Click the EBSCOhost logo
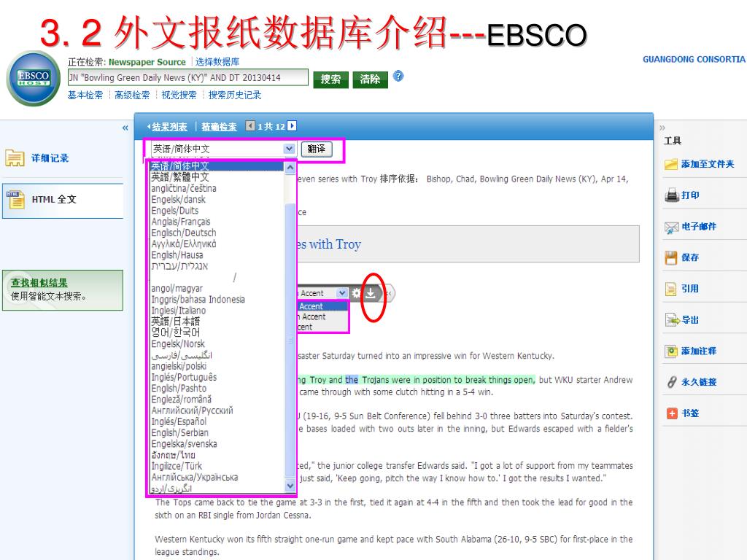The image size is (747, 560). tap(34, 78)
